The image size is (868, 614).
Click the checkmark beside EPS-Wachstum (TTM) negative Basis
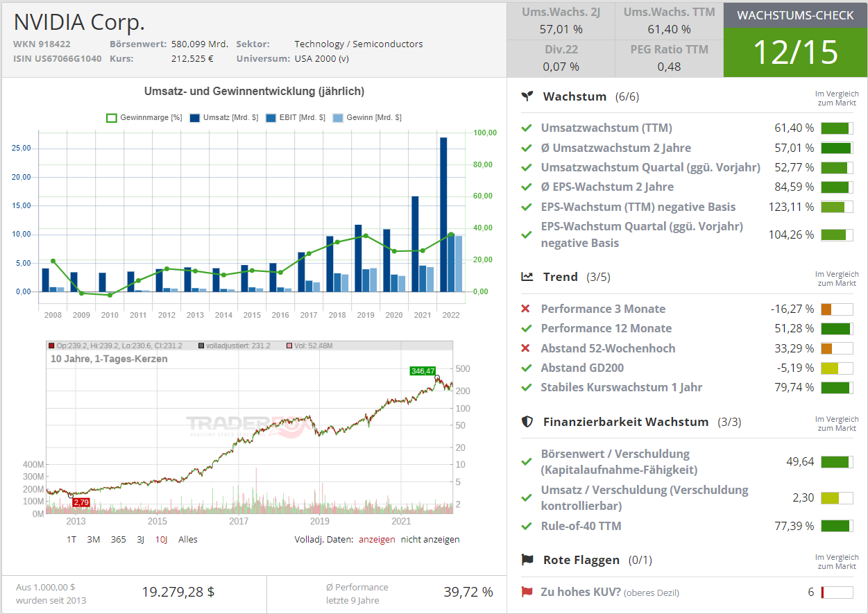tap(527, 207)
